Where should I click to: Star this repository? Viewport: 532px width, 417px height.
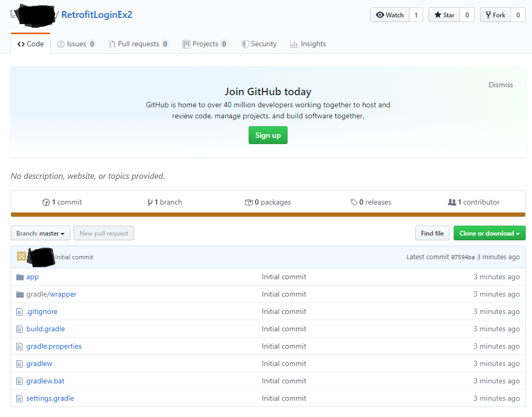[x=444, y=15]
